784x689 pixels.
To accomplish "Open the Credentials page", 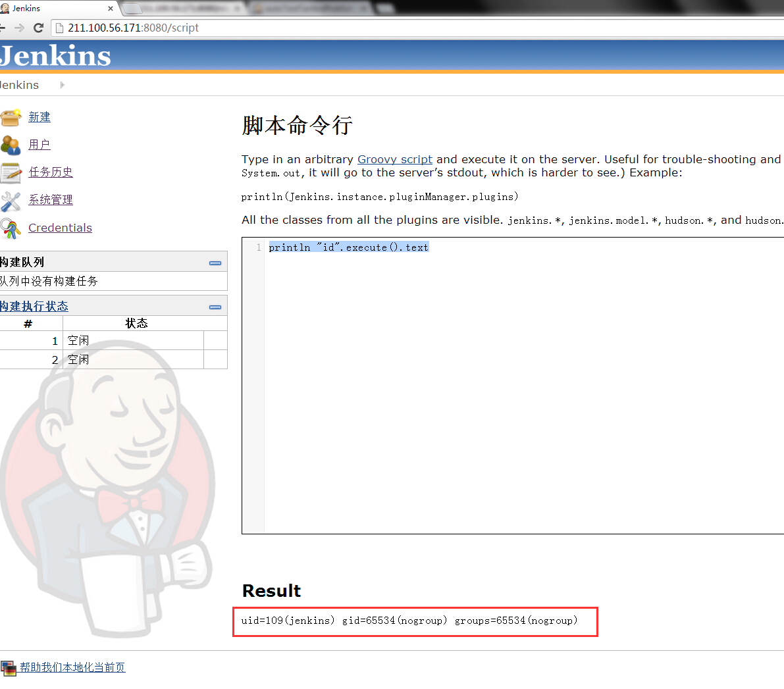I will pos(60,228).
